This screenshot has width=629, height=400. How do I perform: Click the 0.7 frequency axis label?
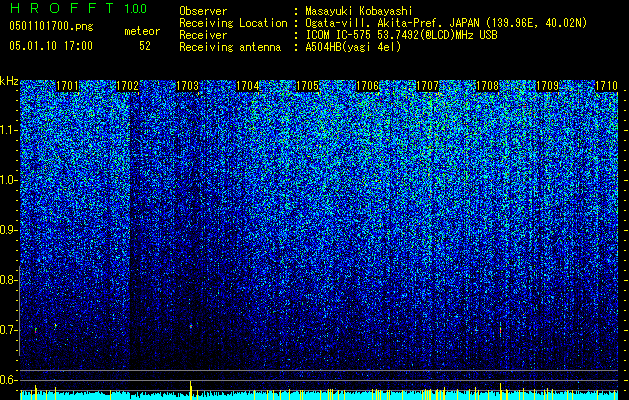click(x=9, y=330)
